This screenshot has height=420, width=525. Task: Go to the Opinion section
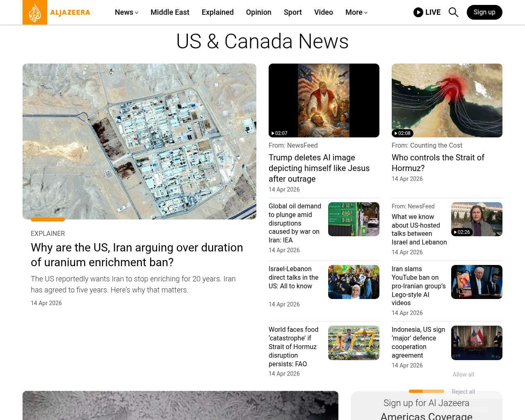[258, 12]
